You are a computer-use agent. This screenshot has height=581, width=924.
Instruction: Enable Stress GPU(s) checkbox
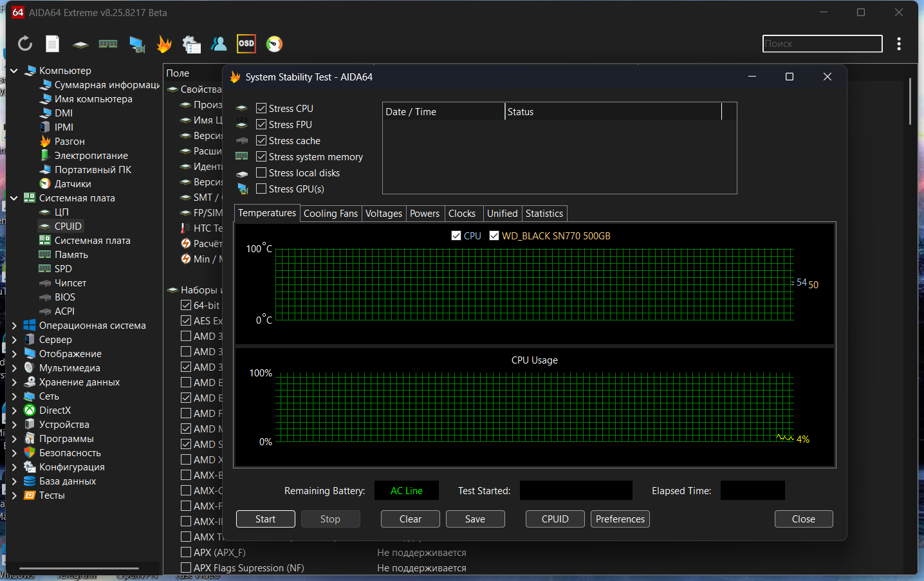coord(261,189)
